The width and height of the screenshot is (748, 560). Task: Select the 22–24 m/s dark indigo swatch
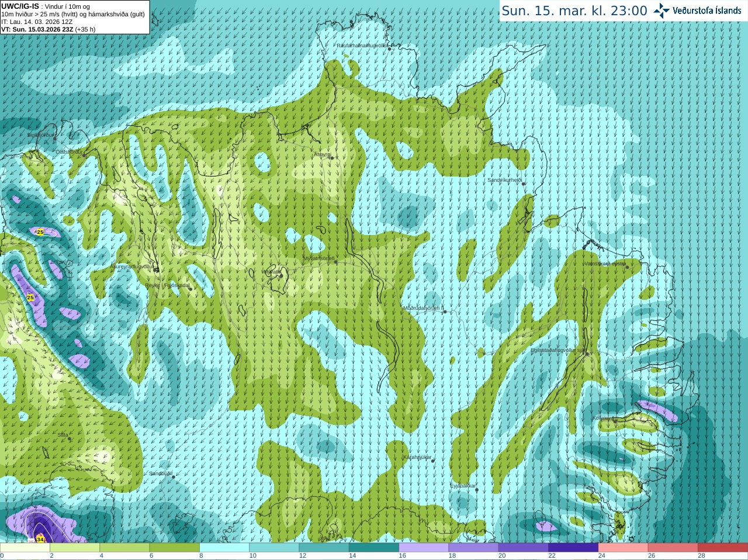click(x=573, y=548)
